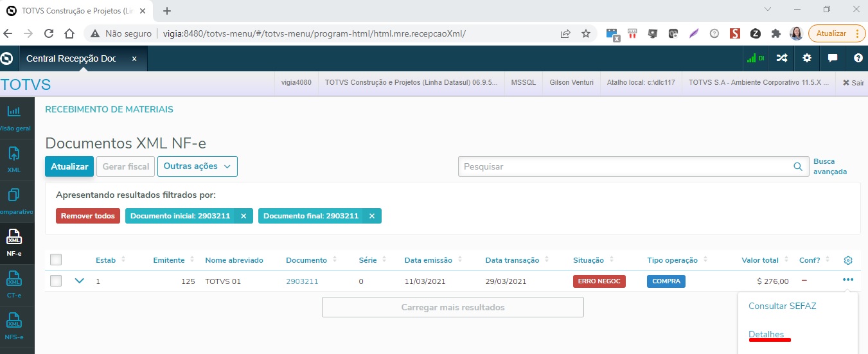Click the search magnifier icon

tap(798, 166)
